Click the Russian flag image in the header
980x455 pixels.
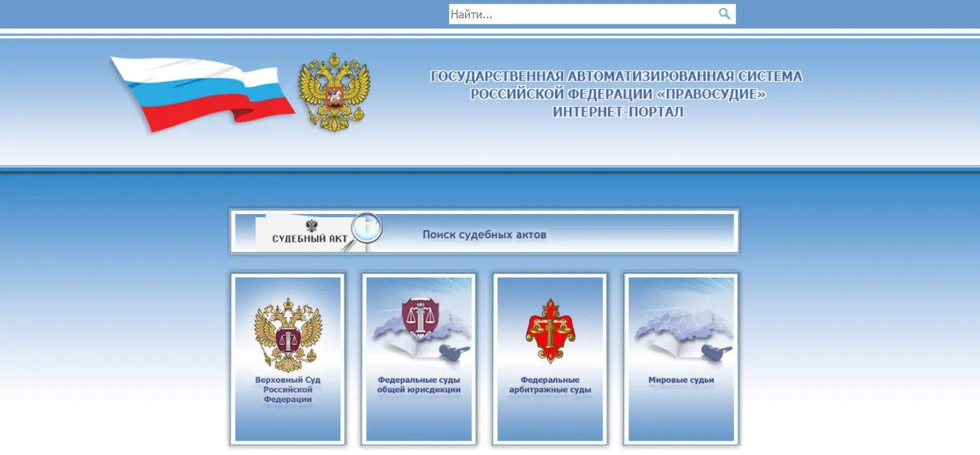[x=202, y=94]
